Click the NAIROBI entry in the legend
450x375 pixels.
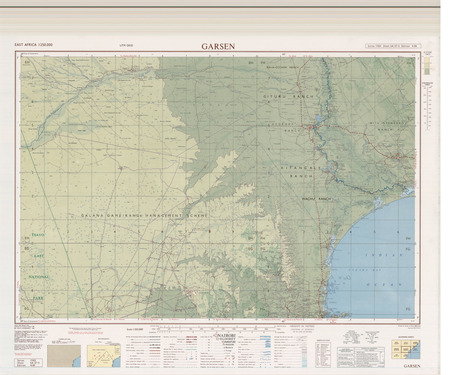(226, 334)
